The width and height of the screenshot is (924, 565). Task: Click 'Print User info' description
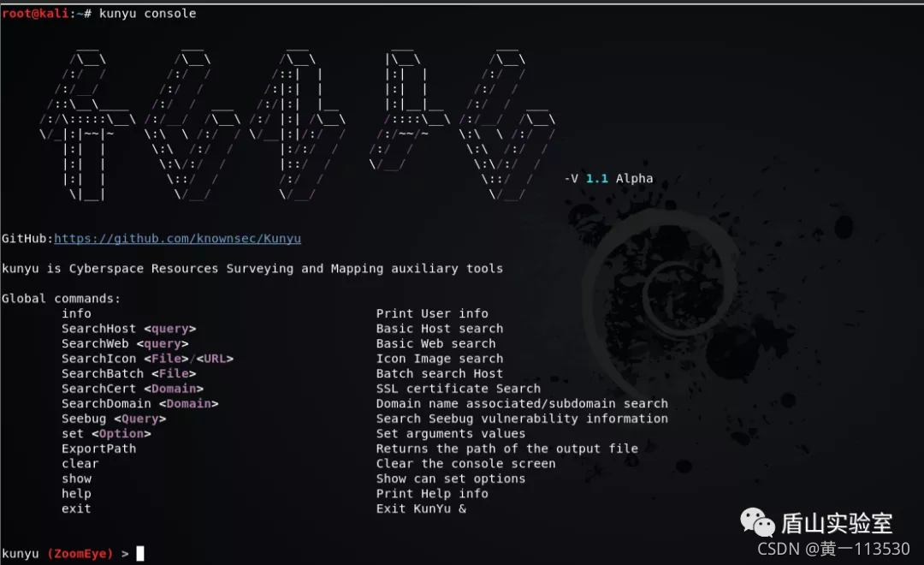pyautogui.click(x=432, y=313)
